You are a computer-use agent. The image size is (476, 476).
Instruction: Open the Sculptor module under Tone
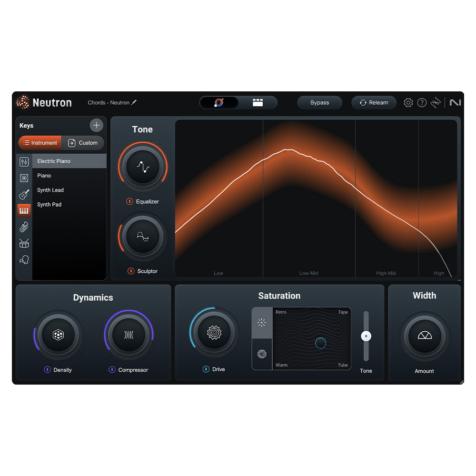point(142,237)
